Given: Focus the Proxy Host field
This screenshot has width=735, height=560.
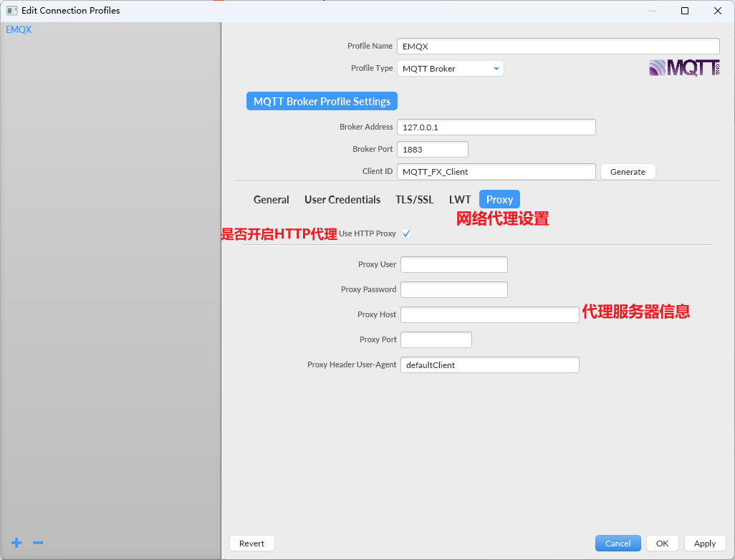Looking at the screenshot, I should click(x=490, y=314).
